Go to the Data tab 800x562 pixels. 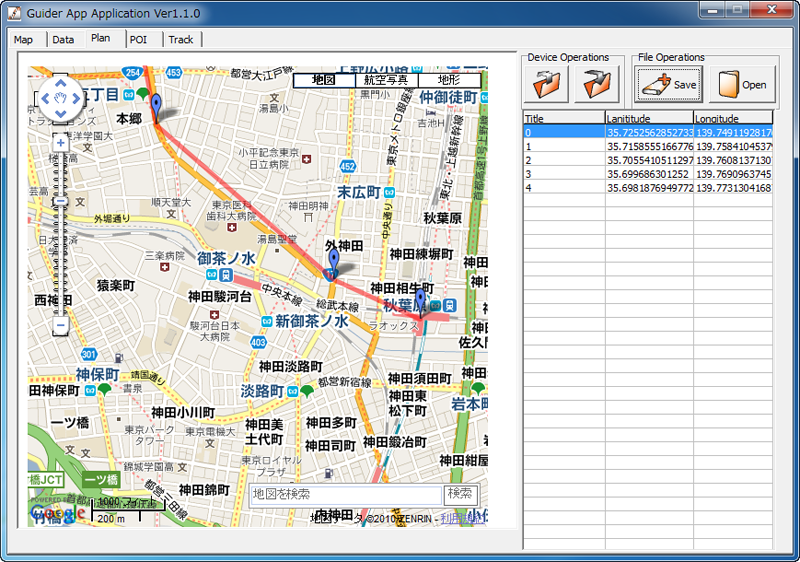(63, 39)
